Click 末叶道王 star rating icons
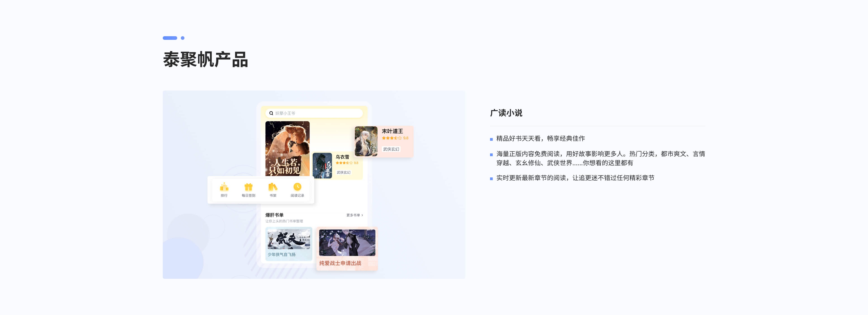Viewport: 868px width, 315px height. (392, 138)
